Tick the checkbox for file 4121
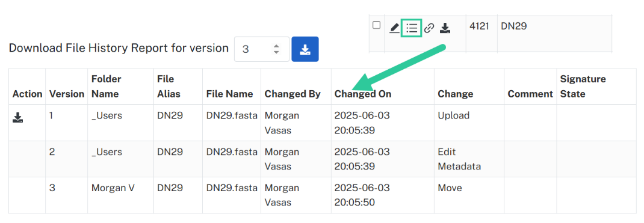Screen dimensions: 644x223 tap(376, 25)
